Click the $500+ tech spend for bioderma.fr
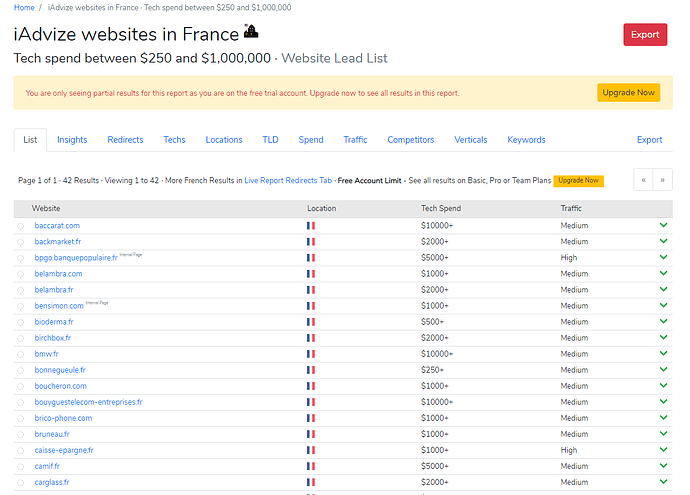The image size is (690, 495). tap(432, 322)
